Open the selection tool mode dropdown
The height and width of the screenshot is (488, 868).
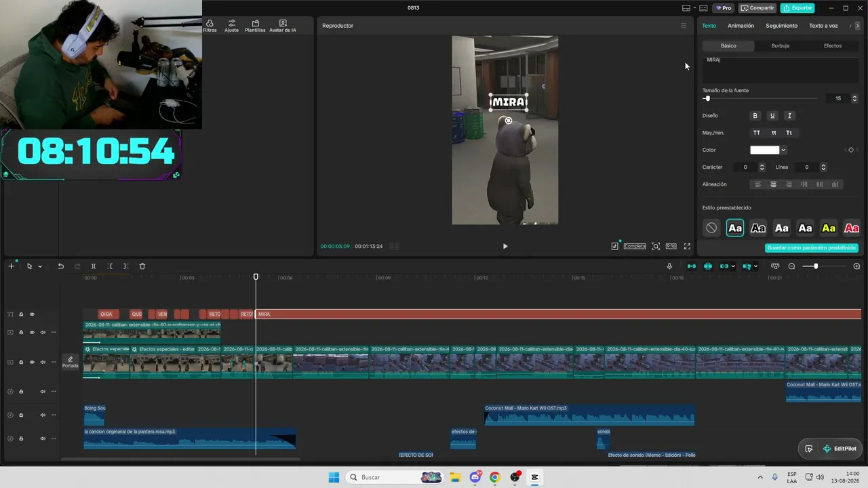pos(40,266)
